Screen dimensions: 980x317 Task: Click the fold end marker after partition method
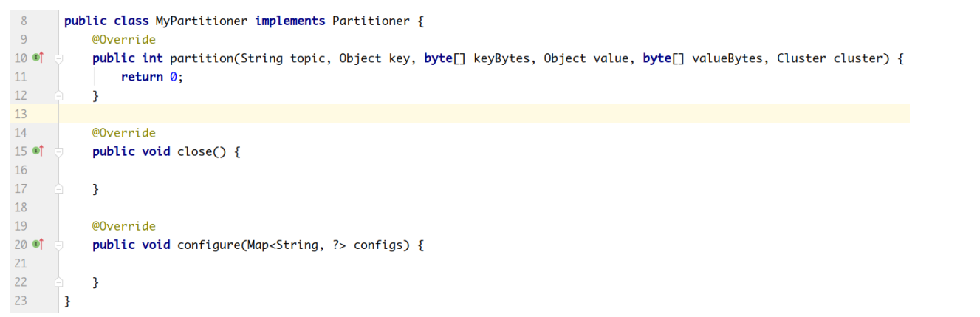tap(58, 95)
